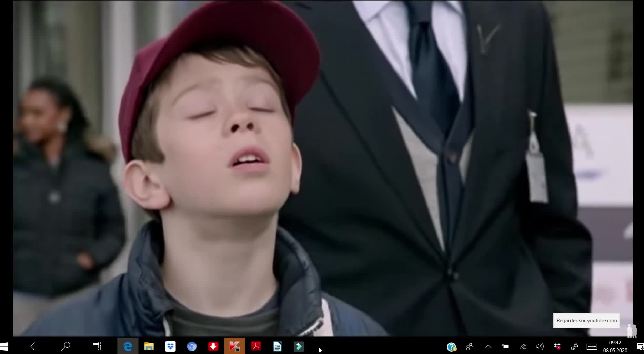Open the volume speaker control
This screenshot has width=644, height=354.
[x=540, y=347]
